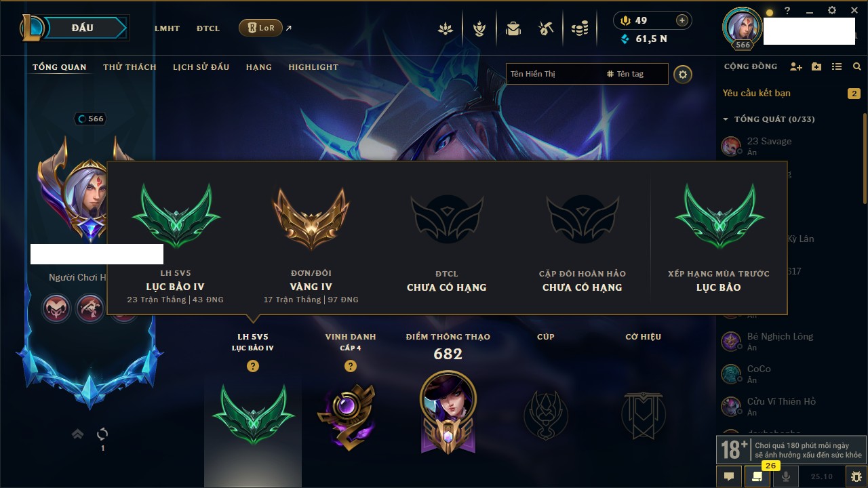Open profile search settings gear

tap(683, 74)
